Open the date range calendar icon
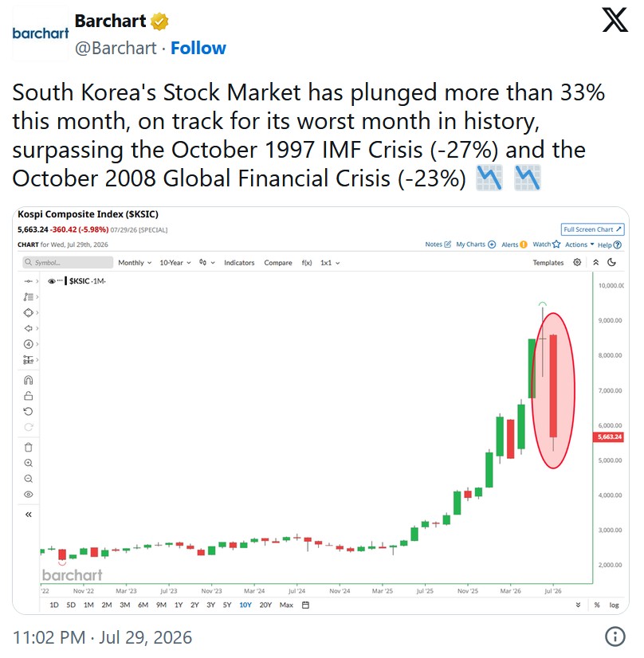The image size is (644, 658). click(305, 605)
